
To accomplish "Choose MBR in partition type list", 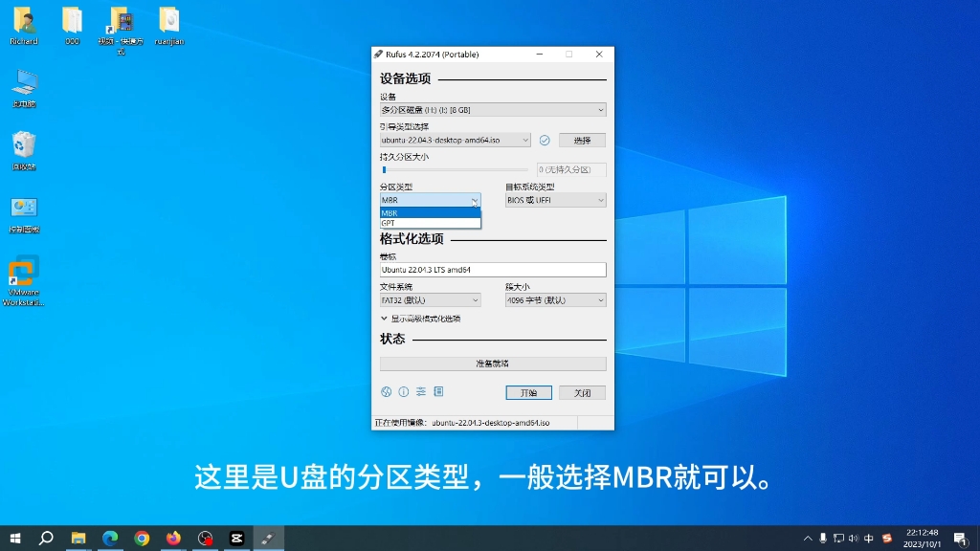I will (430, 213).
